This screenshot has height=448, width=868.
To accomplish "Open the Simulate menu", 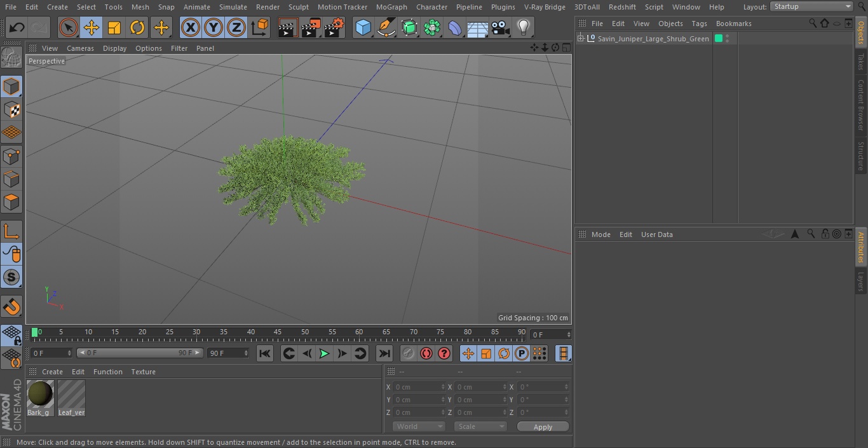I will 233,7.
